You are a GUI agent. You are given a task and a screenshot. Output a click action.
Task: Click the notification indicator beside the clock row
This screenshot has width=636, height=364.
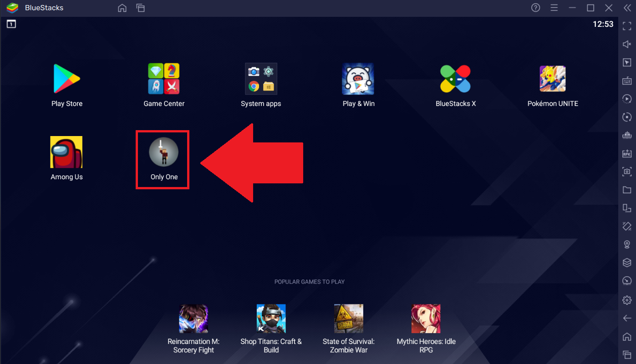coord(11,24)
